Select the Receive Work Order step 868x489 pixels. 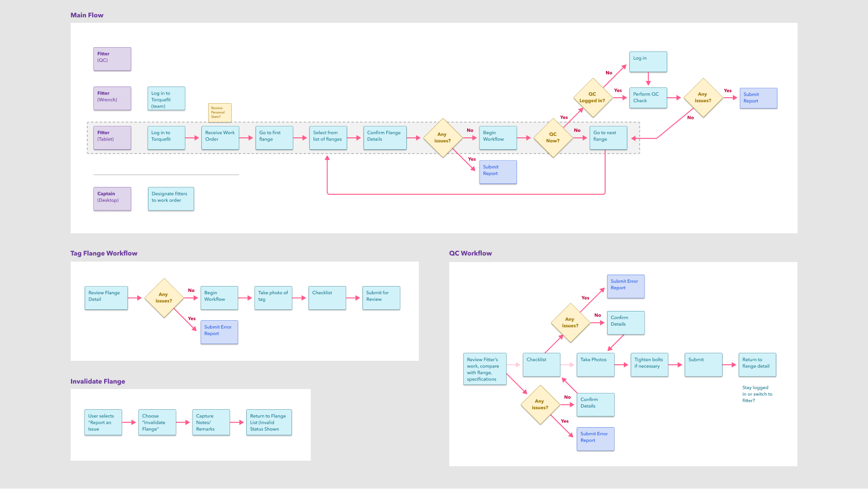(x=220, y=138)
